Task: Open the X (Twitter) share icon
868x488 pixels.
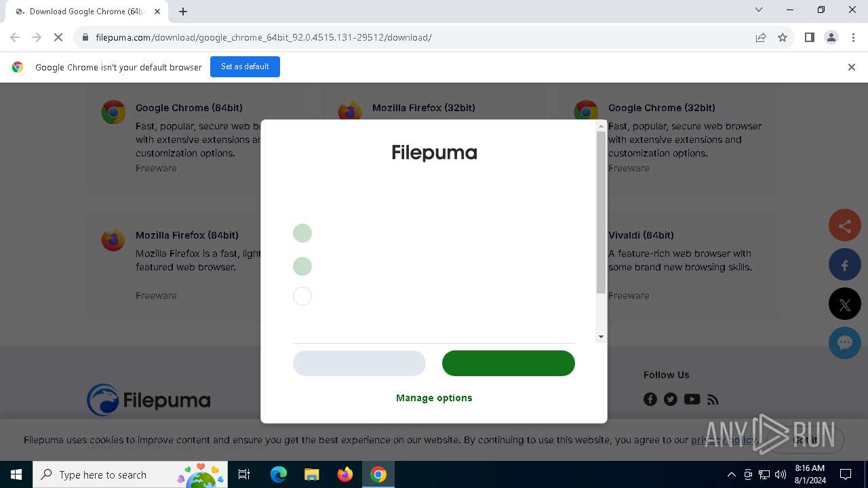Action: [x=844, y=304]
